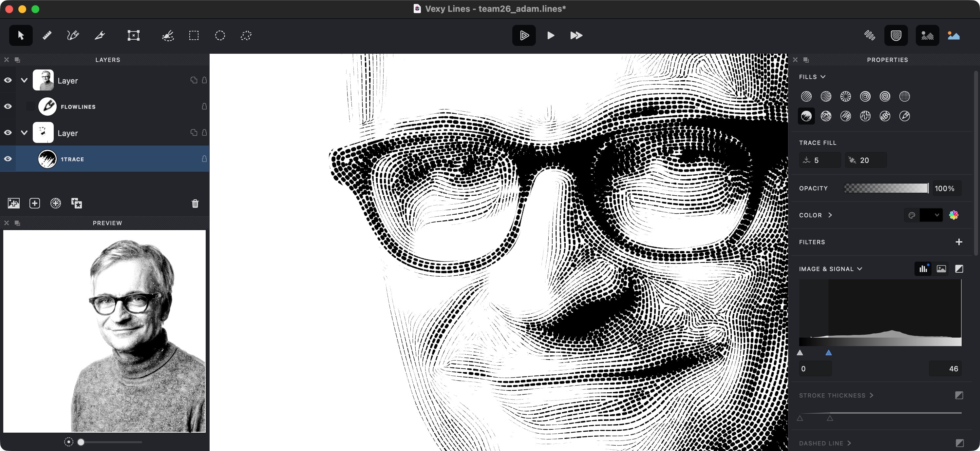Click the render play button

click(x=551, y=35)
